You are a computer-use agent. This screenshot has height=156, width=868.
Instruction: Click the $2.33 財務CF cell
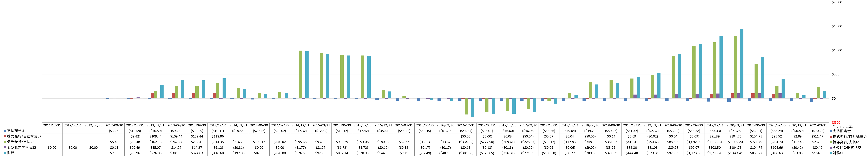tap(114, 153)
